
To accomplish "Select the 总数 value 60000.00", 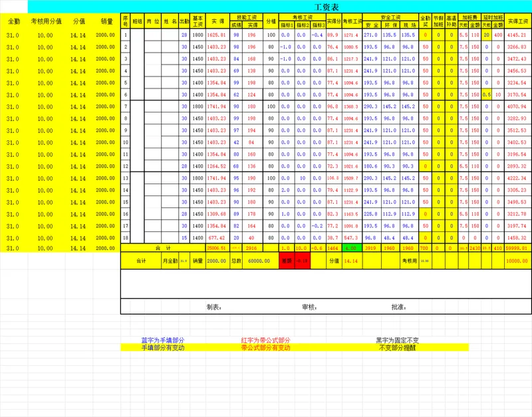I will pyautogui.click(x=259, y=261).
